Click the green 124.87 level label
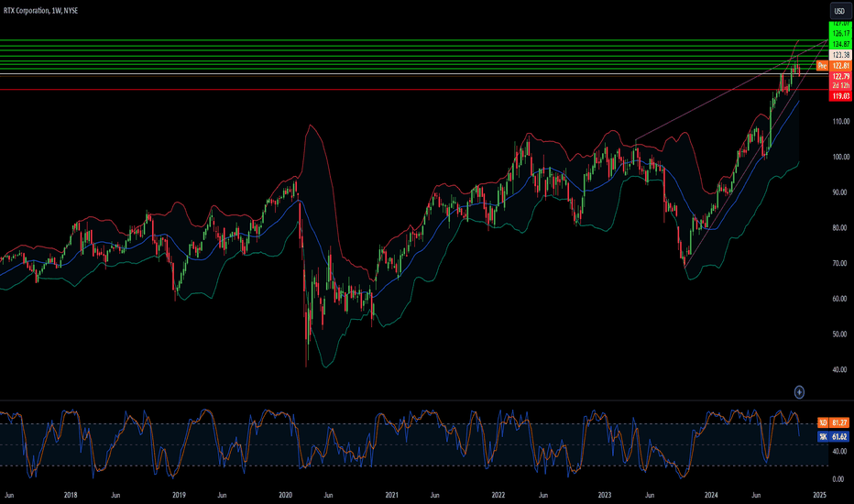The image size is (854, 504). (840, 44)
